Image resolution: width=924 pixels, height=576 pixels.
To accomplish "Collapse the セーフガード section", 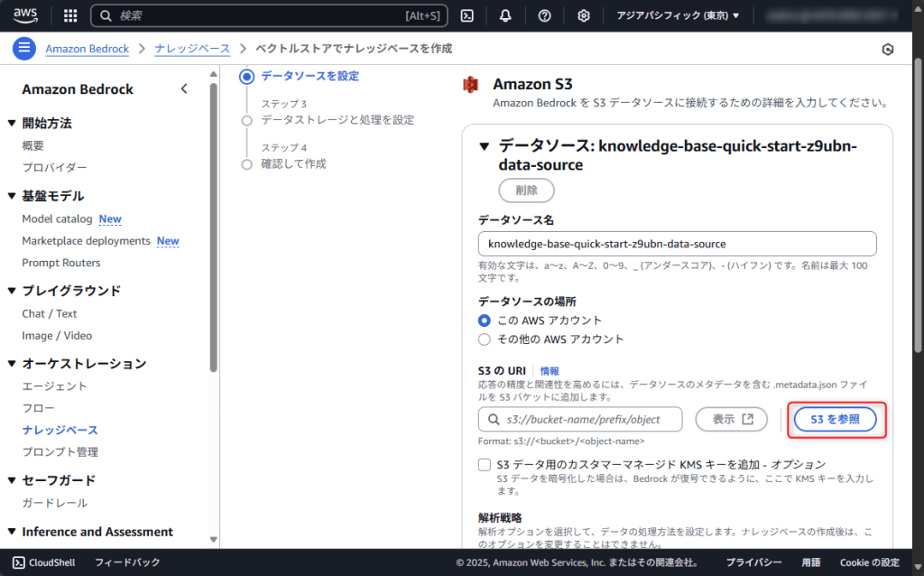I will 11,480.
